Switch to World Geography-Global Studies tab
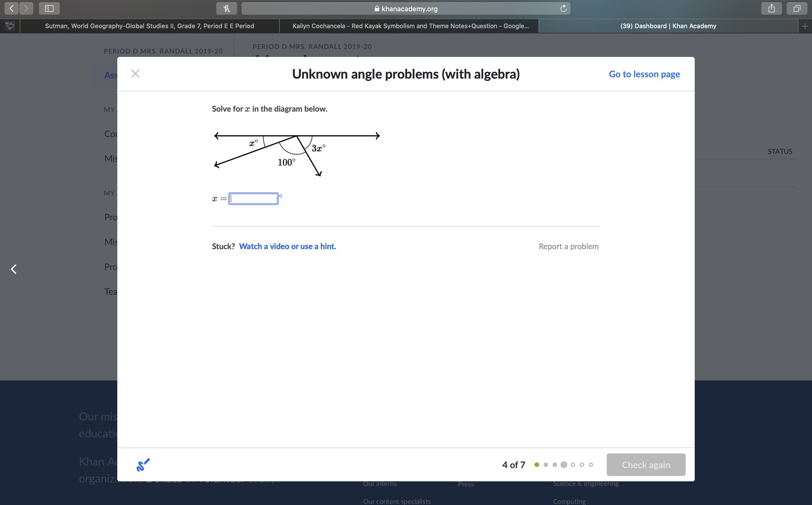This screenshot has width=812, height=505. coord(149,26)
